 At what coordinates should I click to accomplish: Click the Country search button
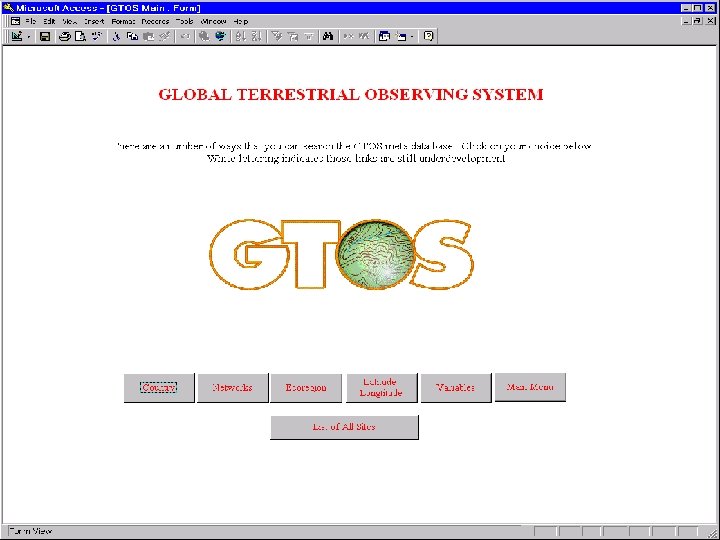pyautogui.click(x=159, y=388)
